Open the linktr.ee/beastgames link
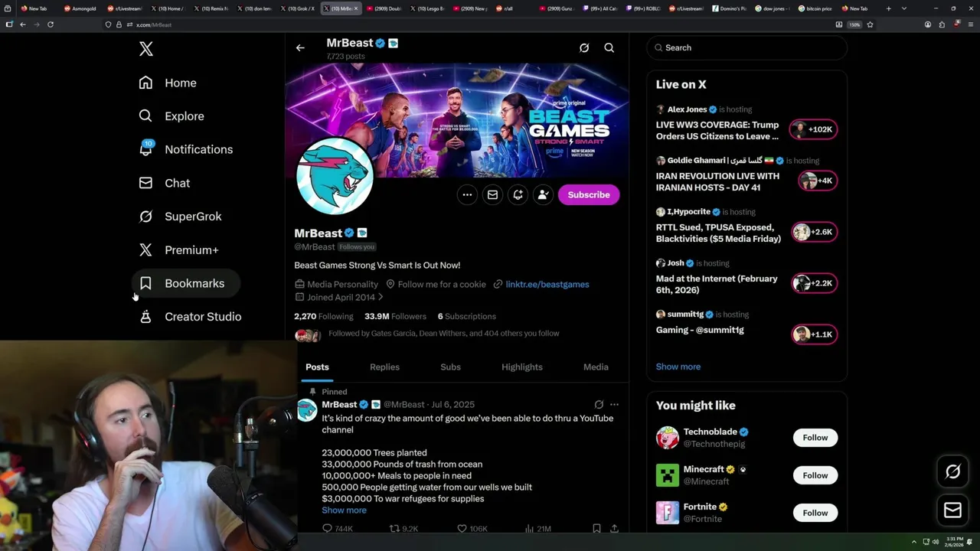 coord(547,284)
